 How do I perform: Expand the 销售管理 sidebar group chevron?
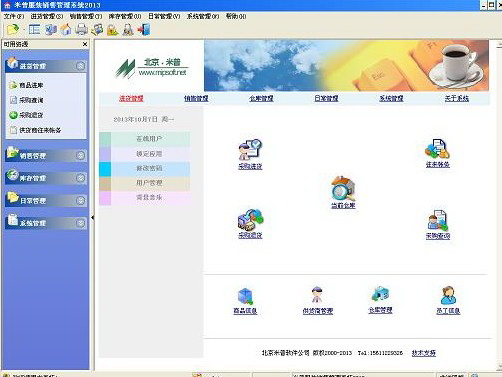pyautogui.click(x=80, y=155)
